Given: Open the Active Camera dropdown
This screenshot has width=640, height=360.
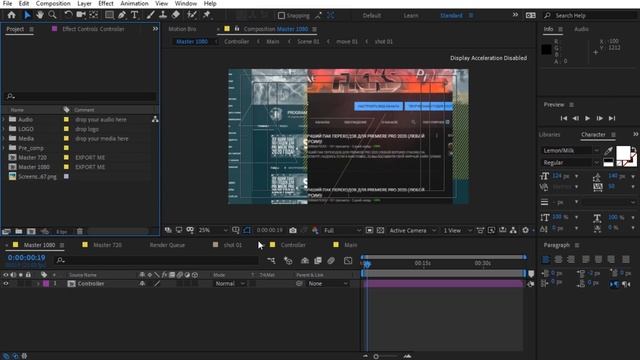Looking at the screenshot, I should tap(412, 230).
